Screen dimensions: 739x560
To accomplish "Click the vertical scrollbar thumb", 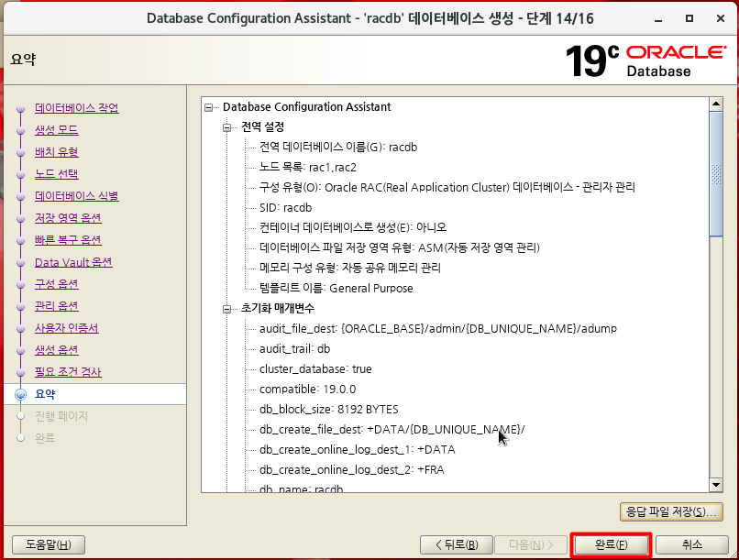I will pos(716,174).
